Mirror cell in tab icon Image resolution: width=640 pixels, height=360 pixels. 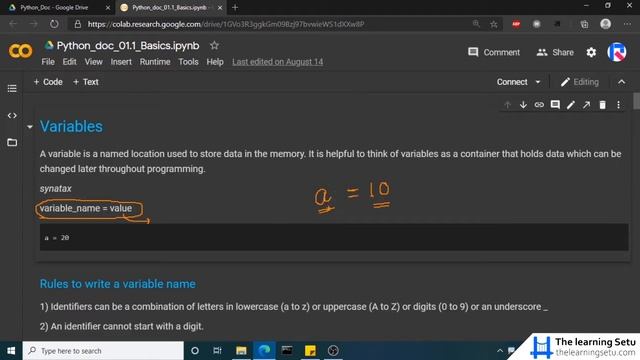587,105
